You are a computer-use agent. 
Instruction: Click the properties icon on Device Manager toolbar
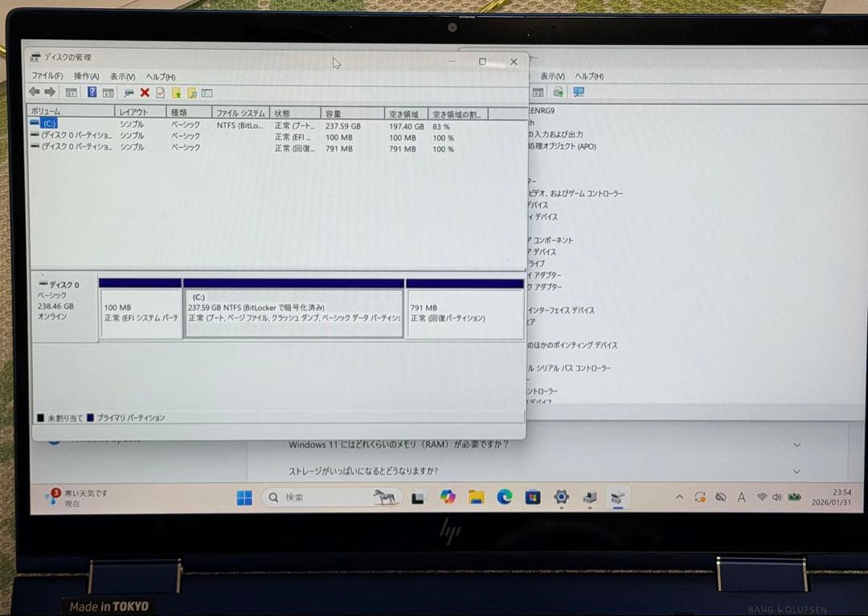pos(538,92)
